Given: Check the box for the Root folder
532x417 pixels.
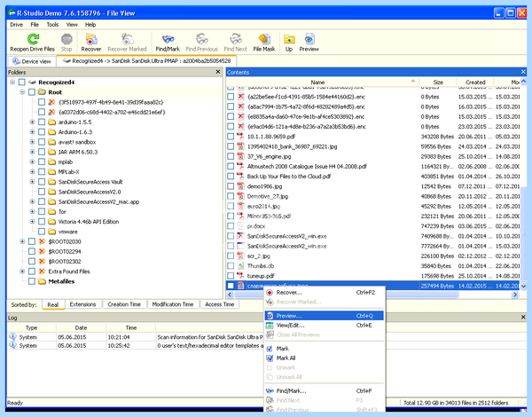Looking at the screenshot, I should click(32, 92).
